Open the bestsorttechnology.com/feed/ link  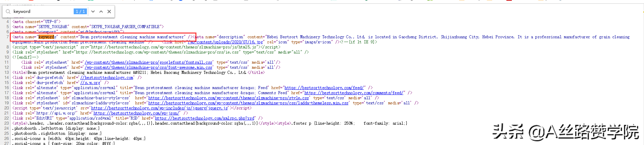[x=325, y=88]
